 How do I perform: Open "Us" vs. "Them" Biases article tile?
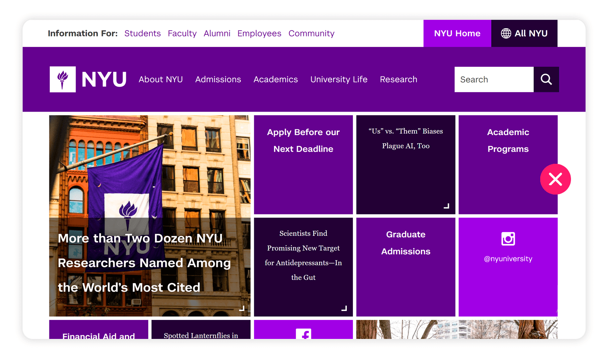(406, 165)
